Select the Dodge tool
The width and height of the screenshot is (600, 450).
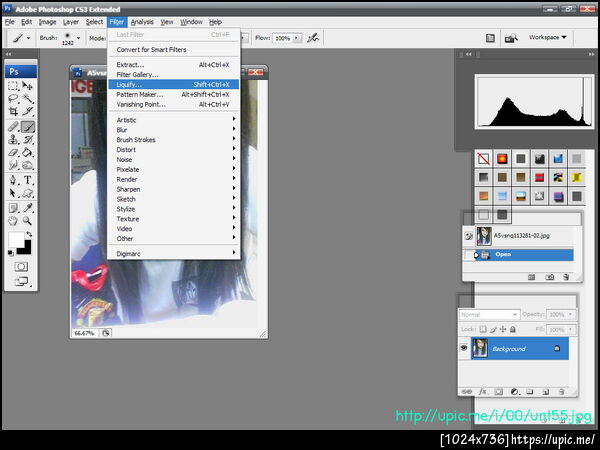(x=28, y=165)
